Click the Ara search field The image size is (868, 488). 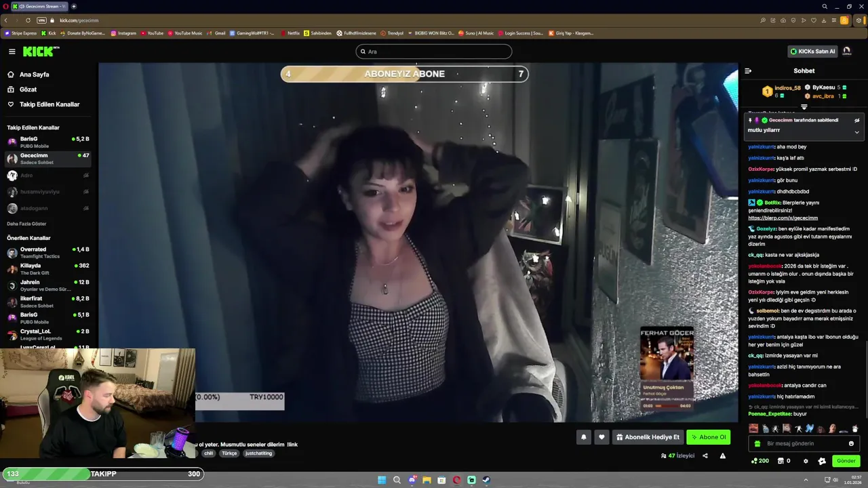(x=434, y=52)
